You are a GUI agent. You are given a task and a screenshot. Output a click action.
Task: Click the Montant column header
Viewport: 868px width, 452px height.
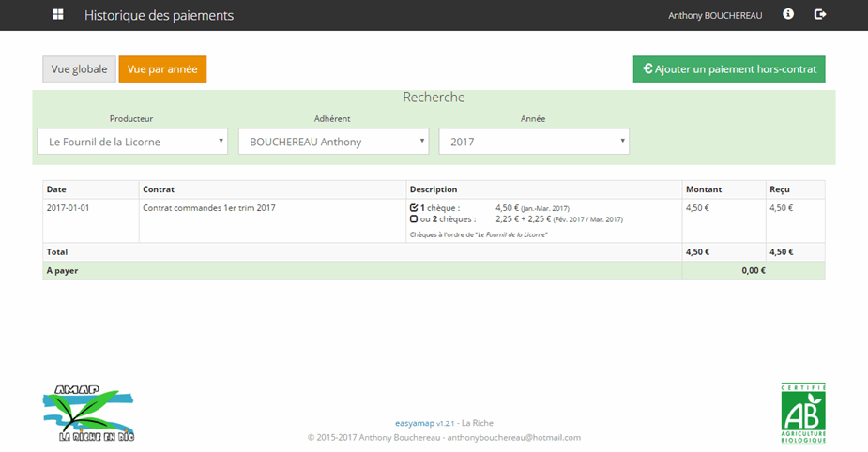click(x=703, y=189)
